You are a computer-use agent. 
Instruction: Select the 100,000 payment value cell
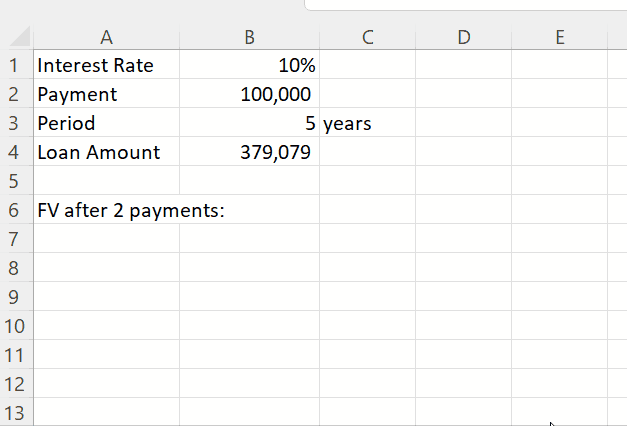click(249, 95)
